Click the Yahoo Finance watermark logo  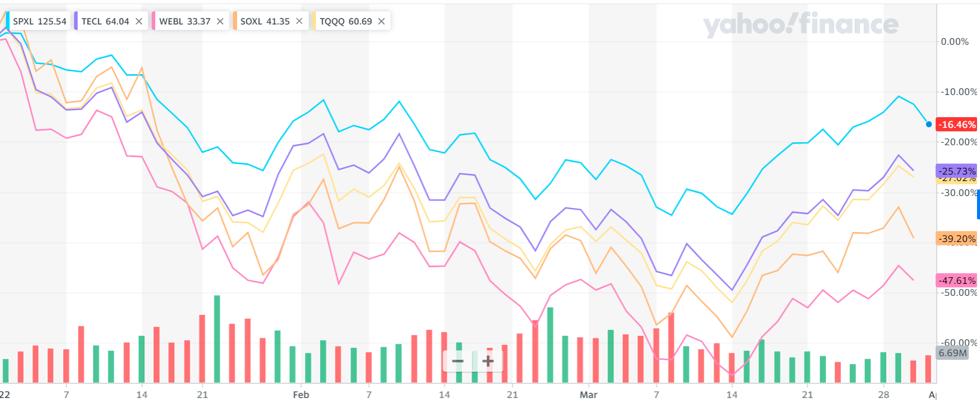click(x=800, y=25)
